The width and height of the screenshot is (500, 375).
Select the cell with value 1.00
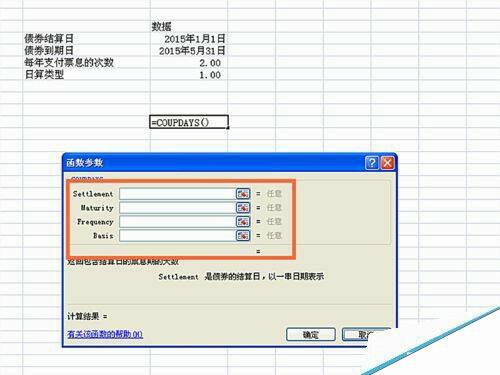tap(189, 75)
